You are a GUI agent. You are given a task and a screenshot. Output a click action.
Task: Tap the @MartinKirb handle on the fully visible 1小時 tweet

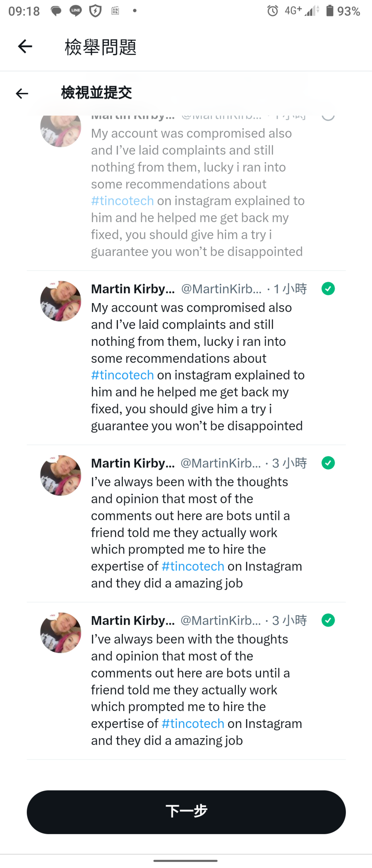click(221, 289)
